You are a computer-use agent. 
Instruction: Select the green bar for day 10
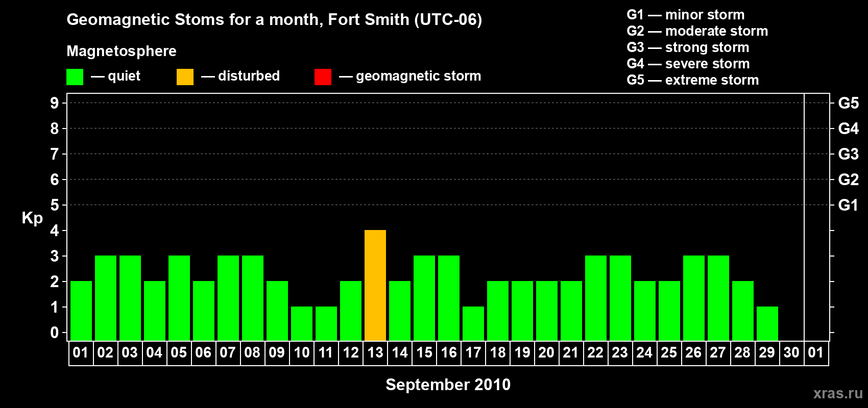(302, 323)
